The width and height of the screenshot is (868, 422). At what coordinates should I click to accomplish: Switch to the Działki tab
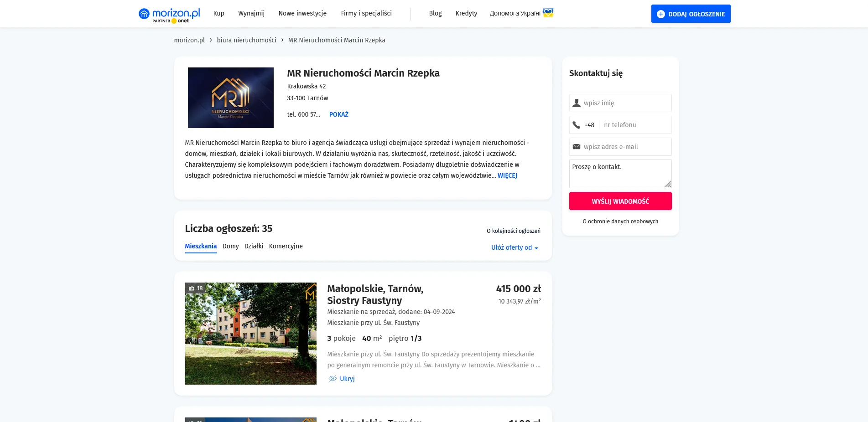click(x=254, y=246)
